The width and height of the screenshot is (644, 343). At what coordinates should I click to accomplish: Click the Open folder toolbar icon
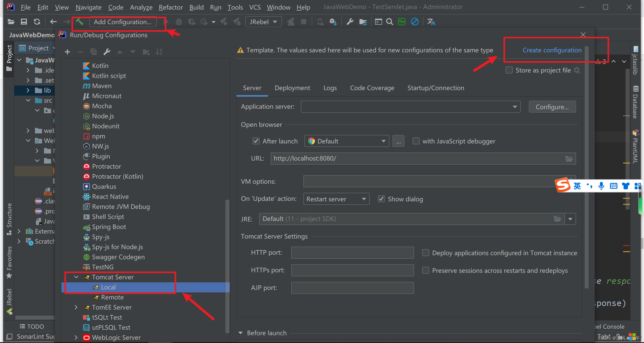(11, 22)
